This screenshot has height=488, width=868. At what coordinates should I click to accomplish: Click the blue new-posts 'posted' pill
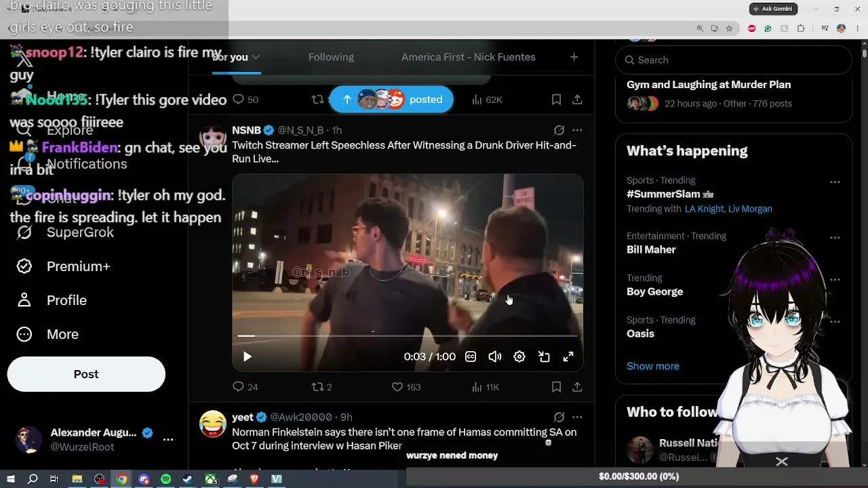click(x=391, y=100)
